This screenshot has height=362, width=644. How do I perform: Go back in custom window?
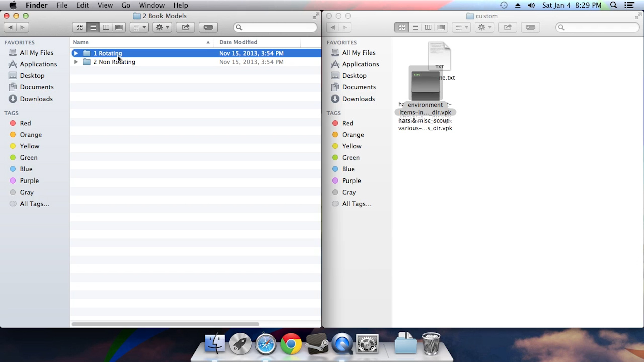click(x=332, y=27)
